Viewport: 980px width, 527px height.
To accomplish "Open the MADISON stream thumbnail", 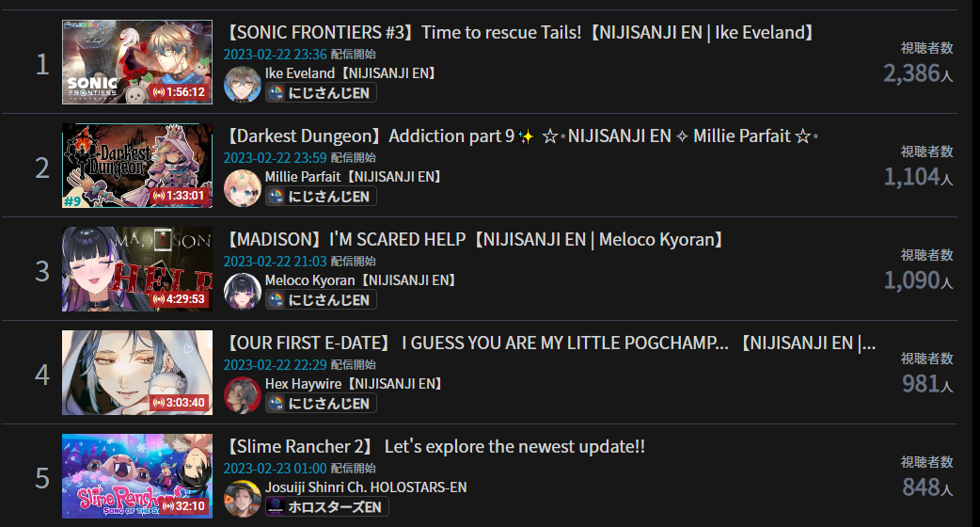I will 137,269.
